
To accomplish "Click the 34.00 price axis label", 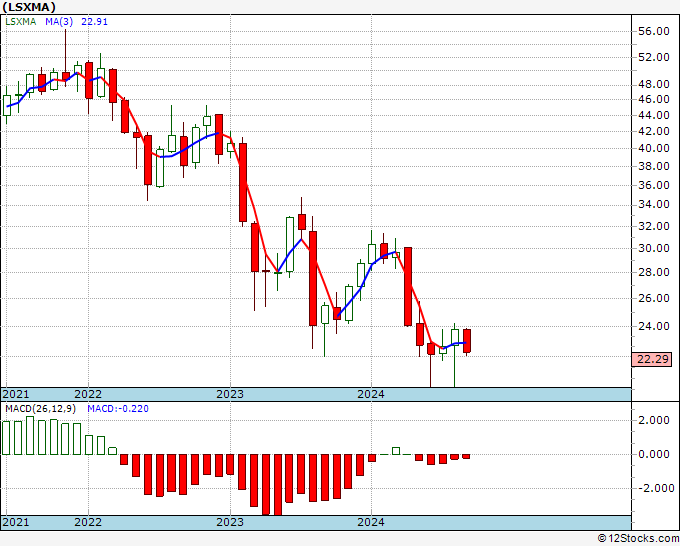I will pyautogui.click(x=654, y=204).
